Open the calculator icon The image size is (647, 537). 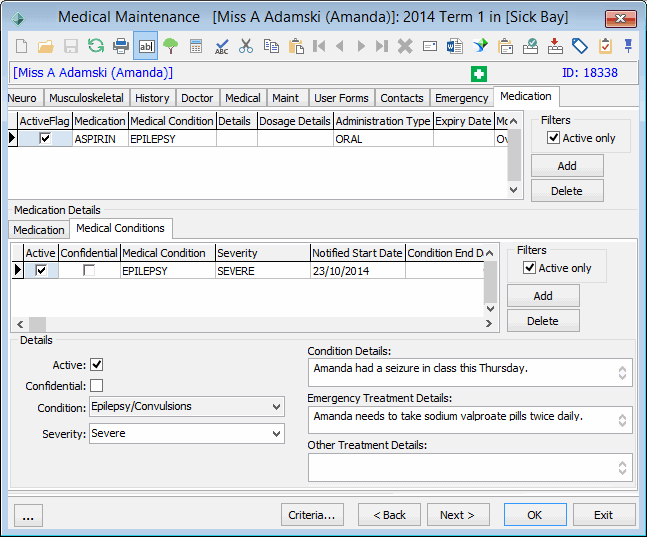(x=196, y=46)
